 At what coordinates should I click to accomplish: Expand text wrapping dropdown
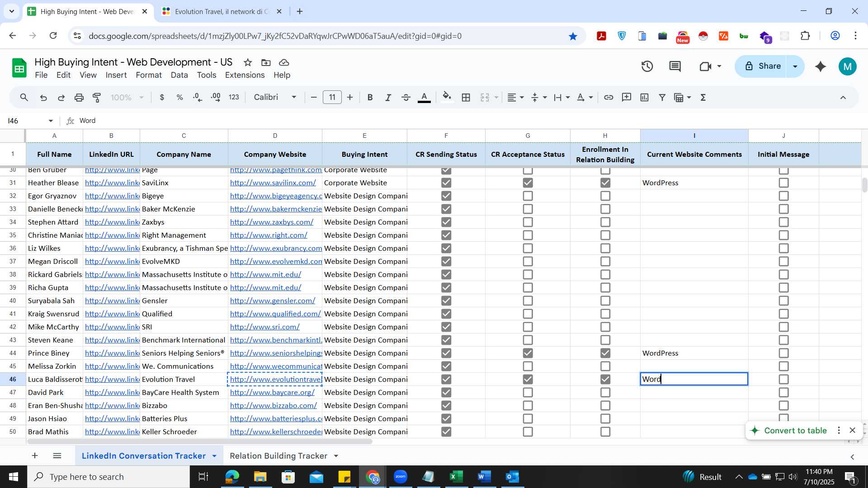coord(568,98)
